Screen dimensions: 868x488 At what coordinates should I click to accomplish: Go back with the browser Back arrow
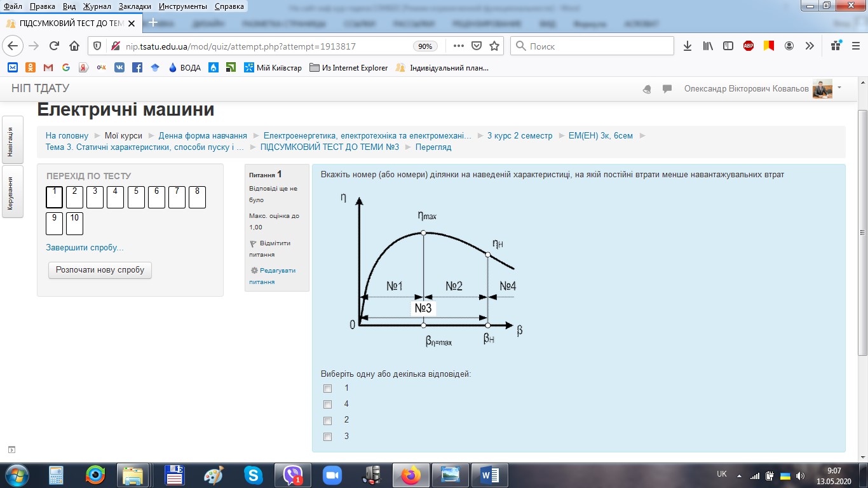pyautogui.click(x=13, y=46)
